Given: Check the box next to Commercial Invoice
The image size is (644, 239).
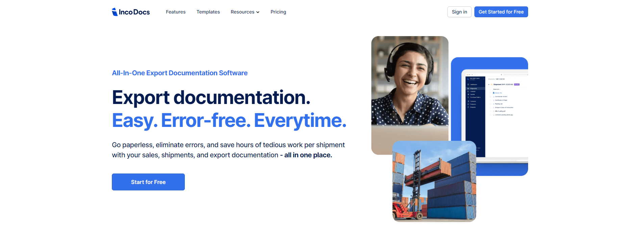Looking at the screenshot, I should tap(491, 97).
